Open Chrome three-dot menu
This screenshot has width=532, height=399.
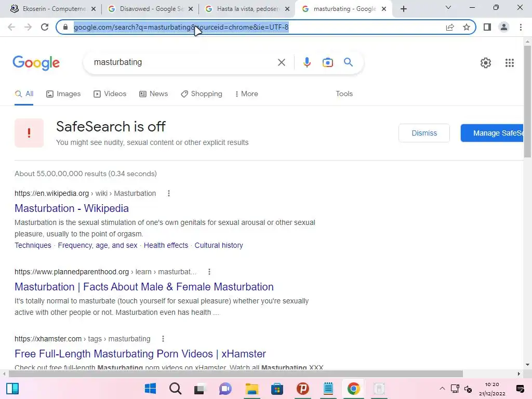(x=521, y=27)
